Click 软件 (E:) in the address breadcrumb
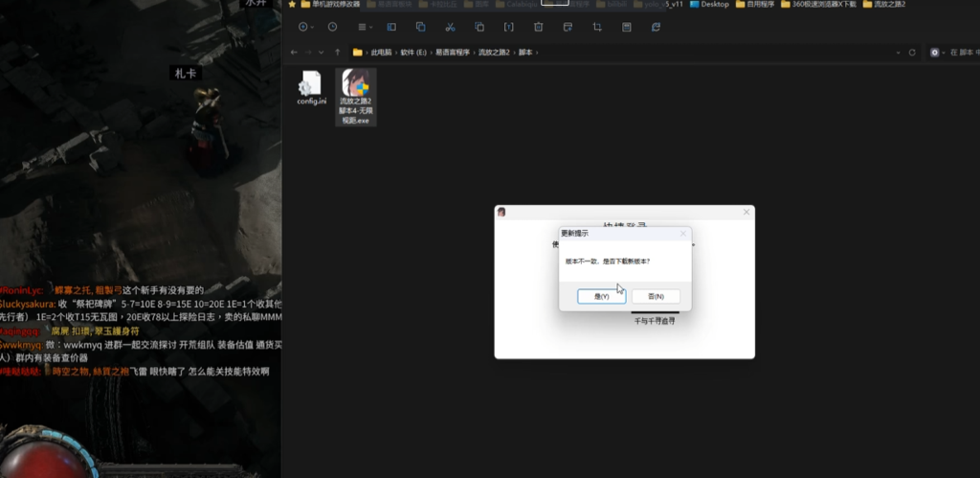980x478 pixels. click(413, 53)
